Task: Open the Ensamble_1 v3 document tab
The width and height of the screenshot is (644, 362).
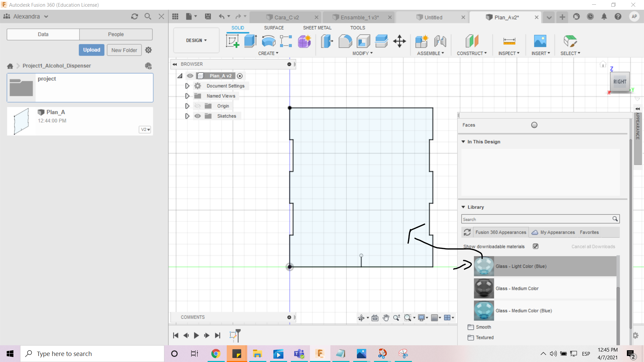Action: 359,17
